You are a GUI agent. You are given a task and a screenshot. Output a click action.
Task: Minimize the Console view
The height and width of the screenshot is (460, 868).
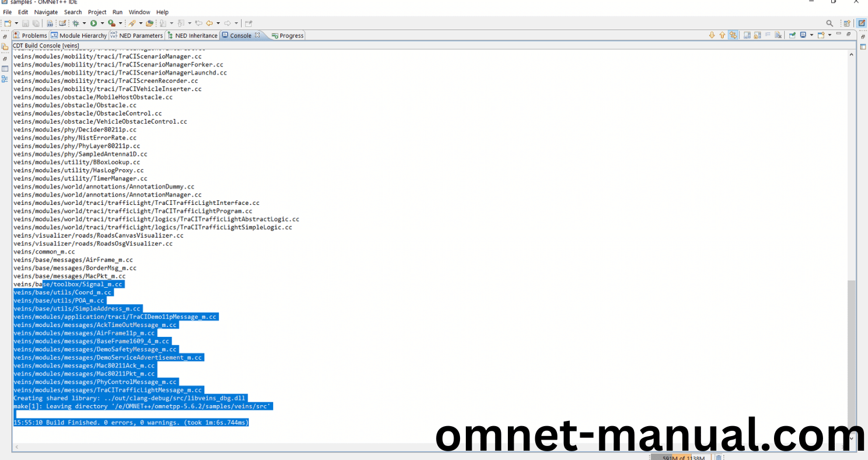click(x=838, y=34)
